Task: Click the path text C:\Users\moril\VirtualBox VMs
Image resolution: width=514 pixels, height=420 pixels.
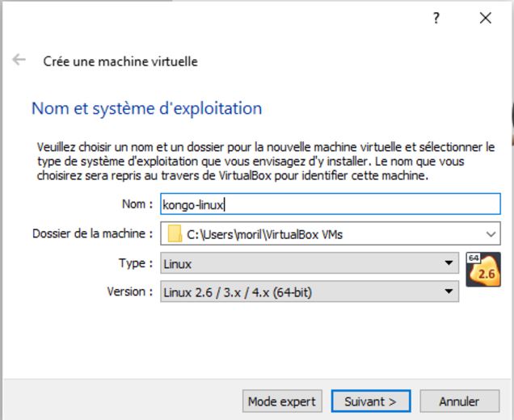Action: (264, 235)
